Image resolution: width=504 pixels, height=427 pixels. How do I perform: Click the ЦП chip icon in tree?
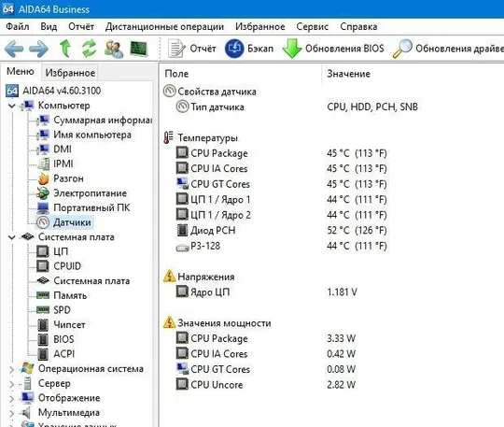pos(43,251)
